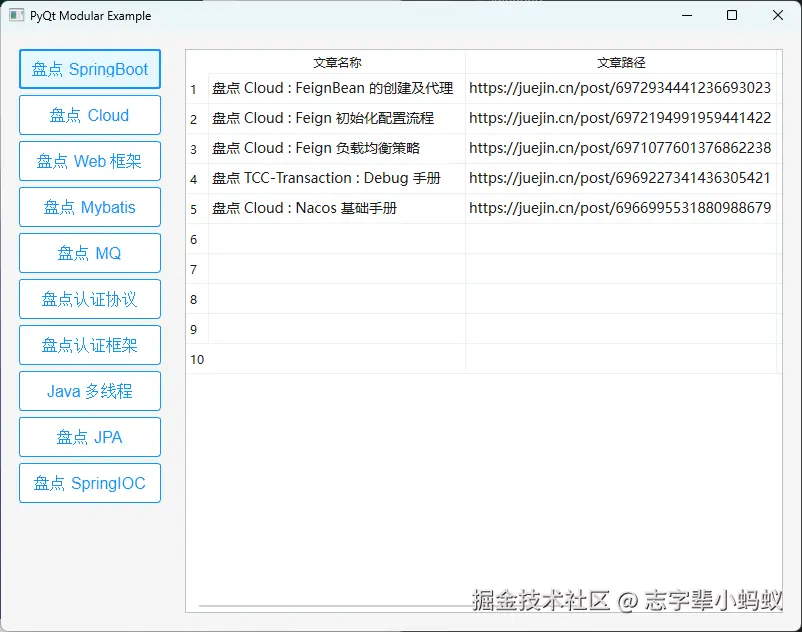Open the 盘点 MQ list
The image size is (802, 632).
pos(90,253)
